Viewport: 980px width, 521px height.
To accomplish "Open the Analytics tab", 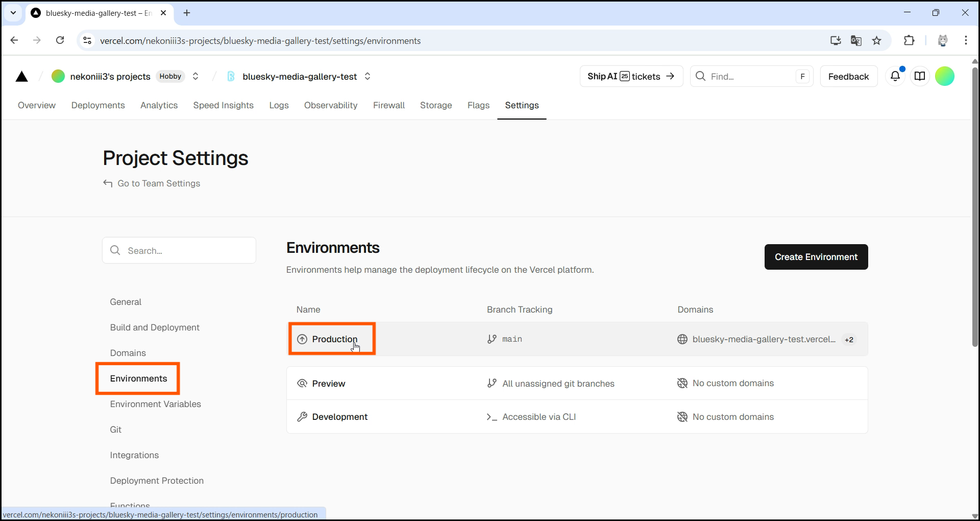I will 159,105.
